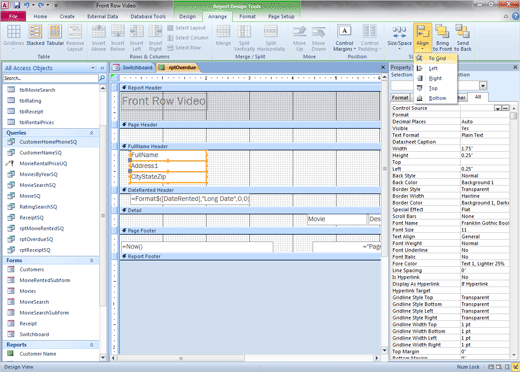Image resolution: width=520 pixels, height=372 pixels.
Task: Toggle Gridlines in the Table group
Action: click(x=14, y=37)
